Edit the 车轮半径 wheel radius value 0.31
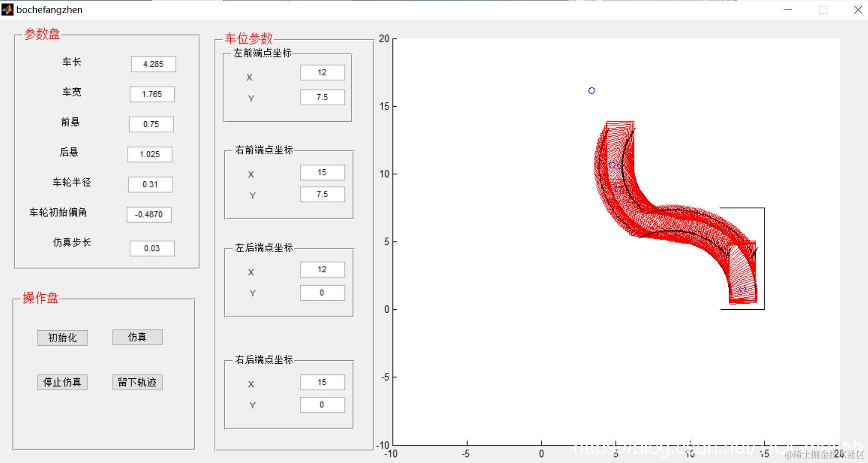868x463 pixels. pyautogui.click(x=150, y=184)
